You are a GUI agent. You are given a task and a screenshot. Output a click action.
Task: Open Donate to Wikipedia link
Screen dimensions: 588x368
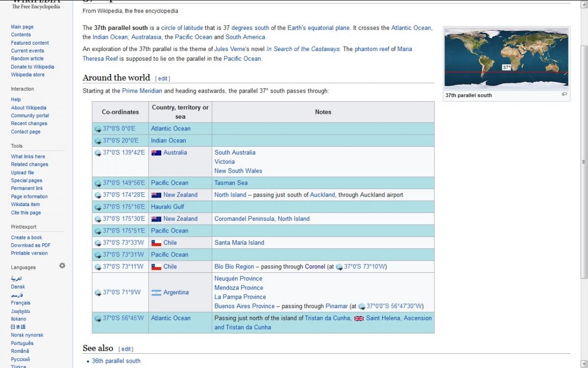pyautogui.click(x=32, y=67)
